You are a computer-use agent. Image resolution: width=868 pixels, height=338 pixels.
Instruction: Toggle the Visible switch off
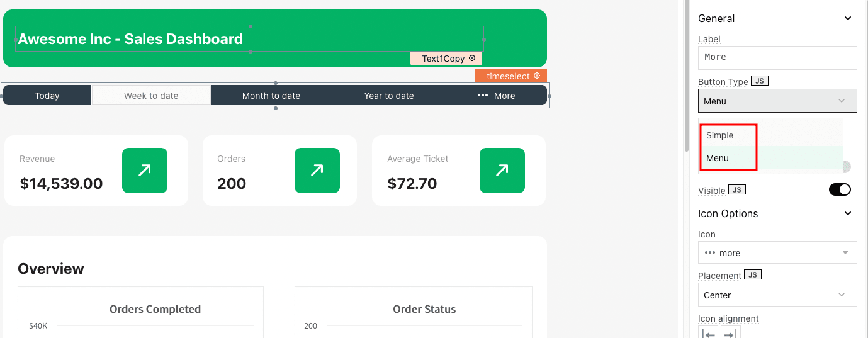(840, 189)
